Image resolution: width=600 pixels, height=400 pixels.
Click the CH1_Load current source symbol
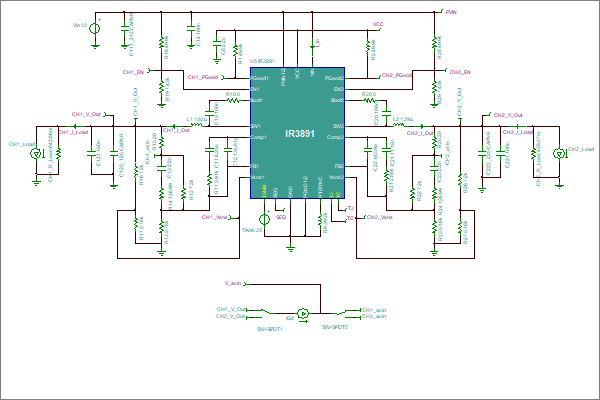pos(36,153)
